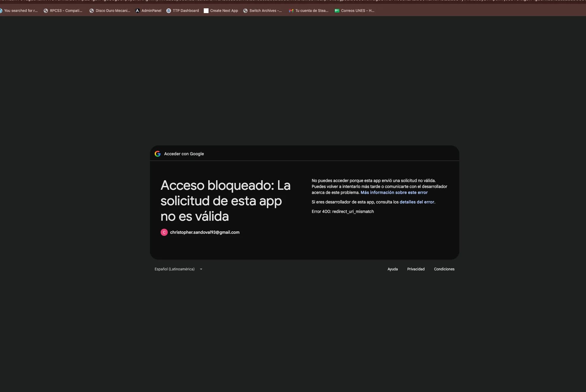Click the language dropdown arrow
This screenshot has width=586, height=392.
pyautogui.click(x=201, y=269)
